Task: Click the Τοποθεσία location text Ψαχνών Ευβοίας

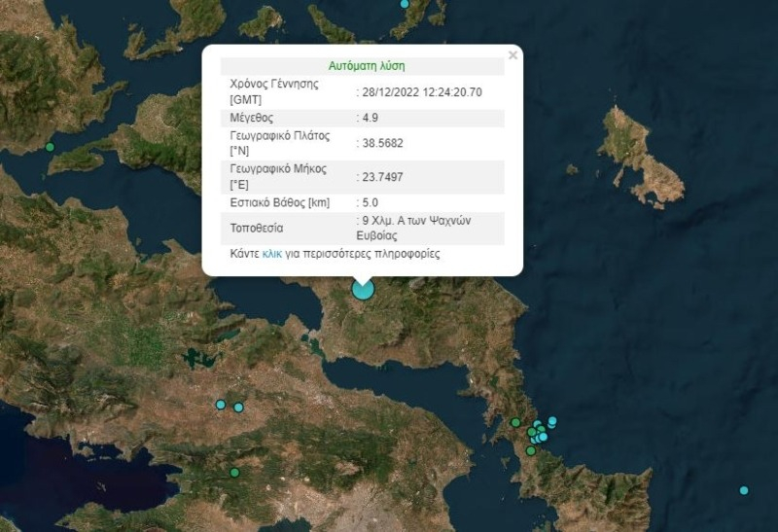Action: tap(414, 228)
